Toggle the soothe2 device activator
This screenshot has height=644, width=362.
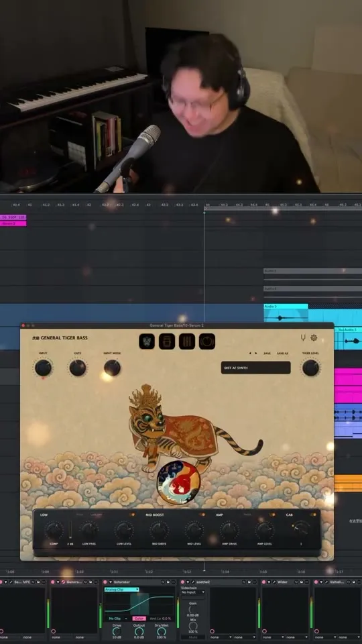[183, 582]
